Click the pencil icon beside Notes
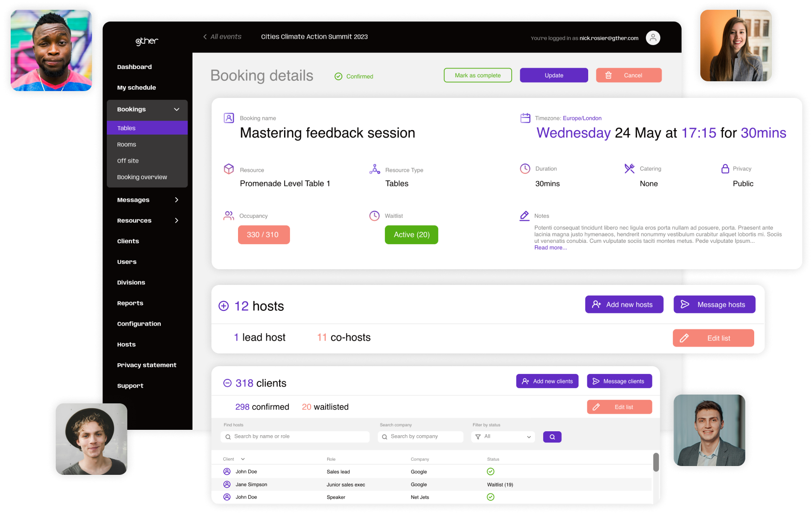The image size is (812, 514). click(524, 215)
